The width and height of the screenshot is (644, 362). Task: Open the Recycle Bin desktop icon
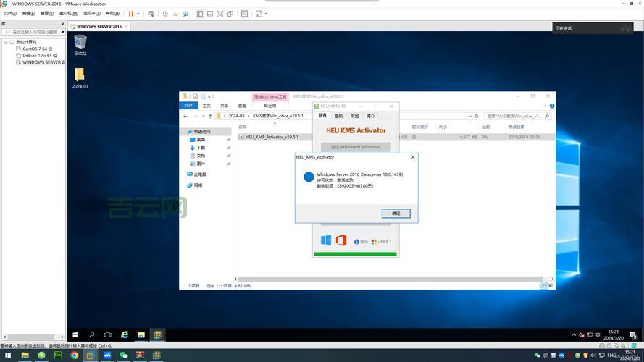click(80, 43)
